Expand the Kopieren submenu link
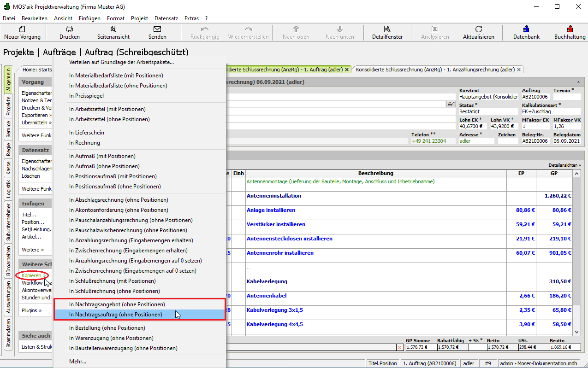This screenshot has height=368, width=588. tap(34, 275)
